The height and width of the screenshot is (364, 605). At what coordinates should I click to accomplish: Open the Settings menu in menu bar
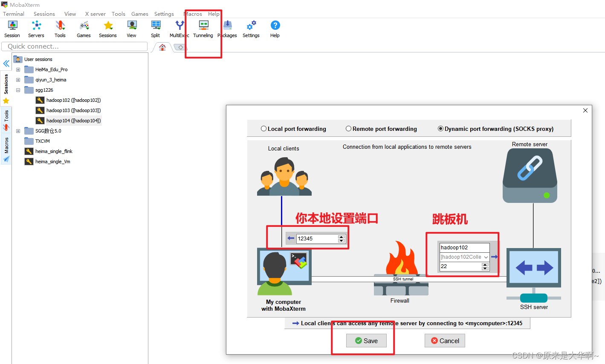pos(164,14)
